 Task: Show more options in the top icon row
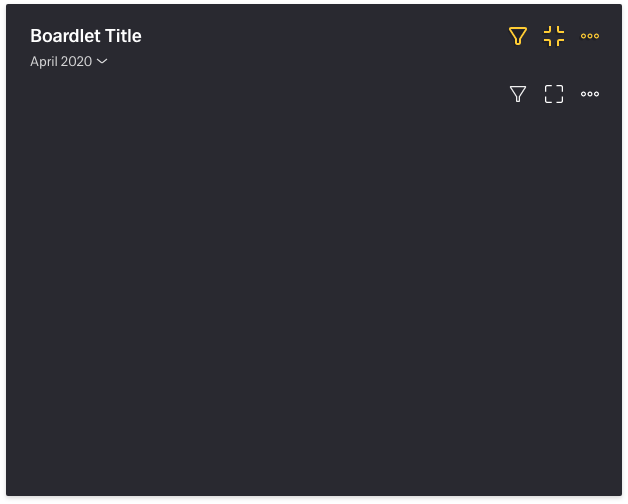click(x=590, y=36)
